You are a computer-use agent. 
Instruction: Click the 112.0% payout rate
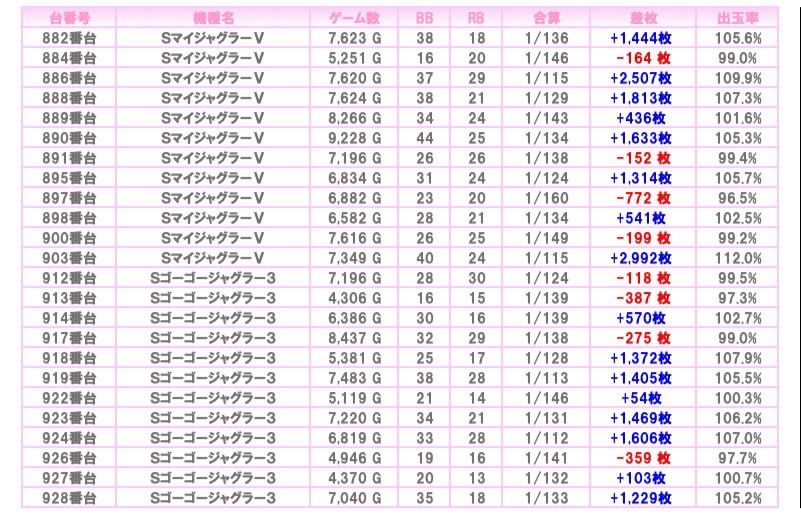coord(738,258)
